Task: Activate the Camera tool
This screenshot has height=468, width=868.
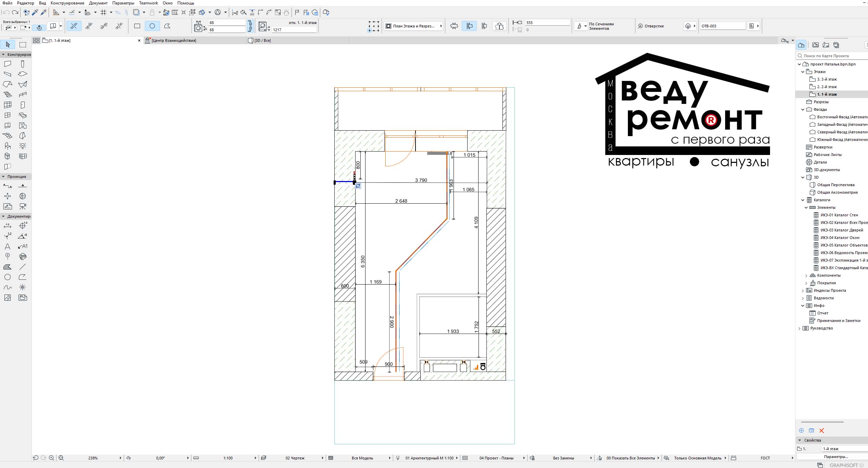Action: pos(23,206)
